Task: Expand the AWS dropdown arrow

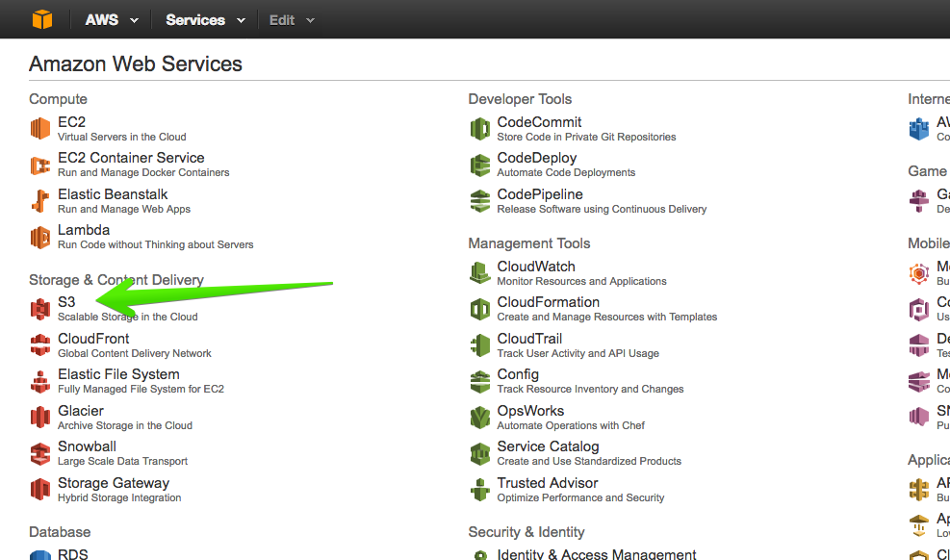Action: click(x=135, y=20)
